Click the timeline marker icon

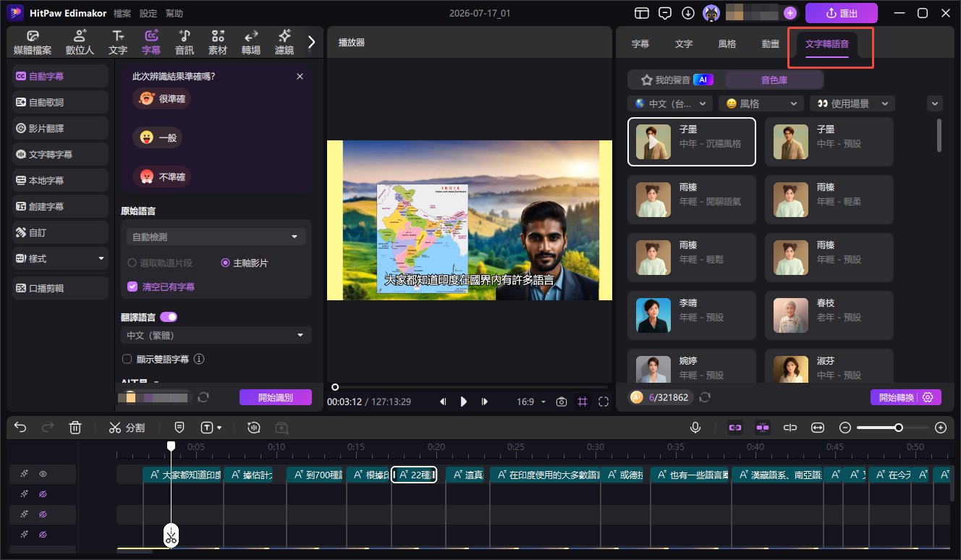[x=179, y=428]
